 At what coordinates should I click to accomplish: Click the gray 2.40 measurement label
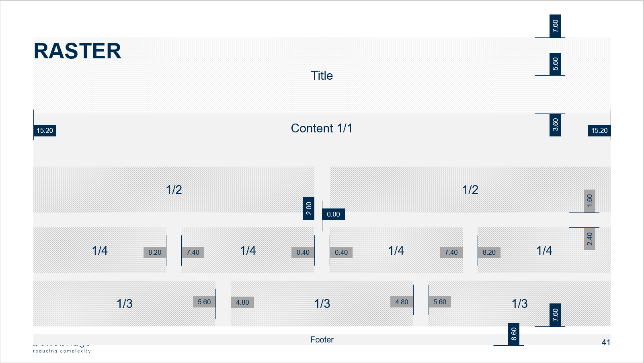[x=589, y=239]
